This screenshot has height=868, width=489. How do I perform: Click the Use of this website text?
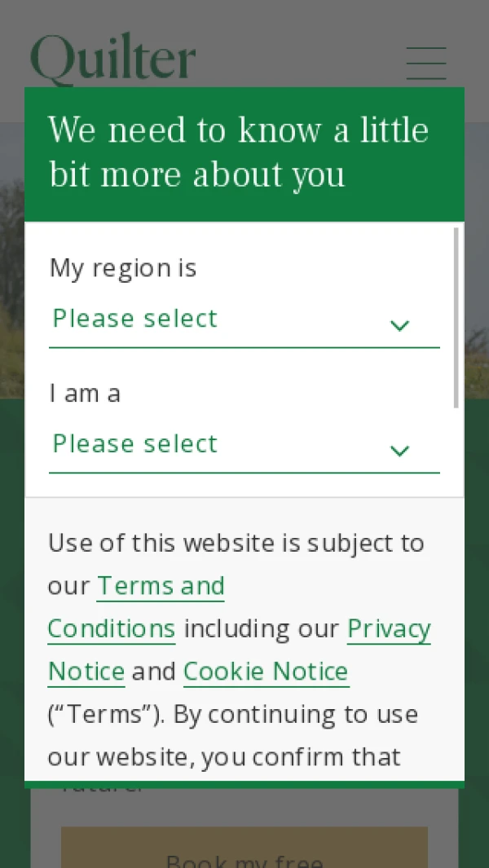(x=236, y=543)
